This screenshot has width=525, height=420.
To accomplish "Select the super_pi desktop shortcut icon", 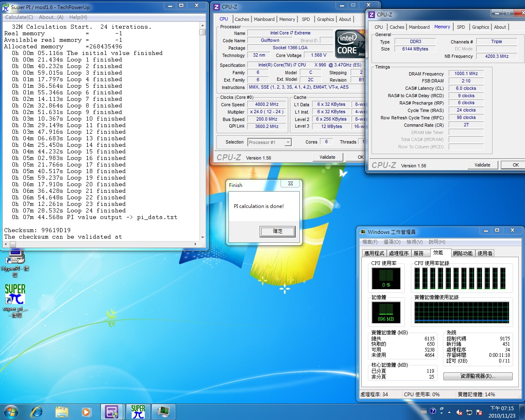I will [15, 301].
